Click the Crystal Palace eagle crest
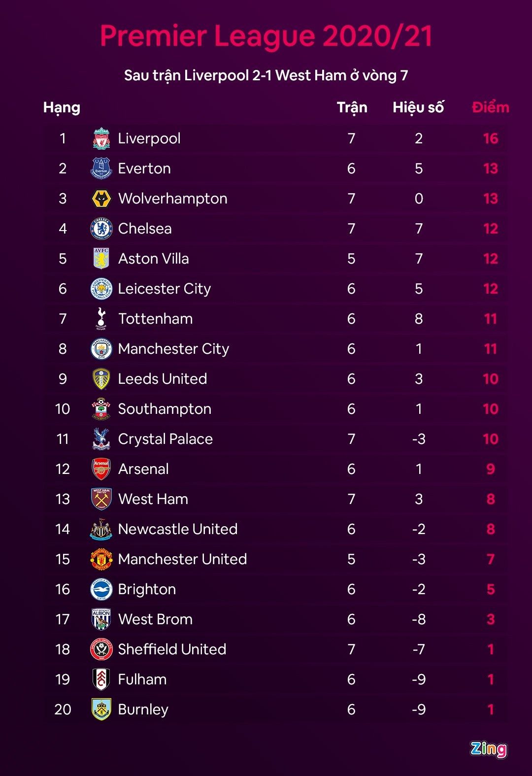This screenshot has height=776, width=532. coord(101,439)
